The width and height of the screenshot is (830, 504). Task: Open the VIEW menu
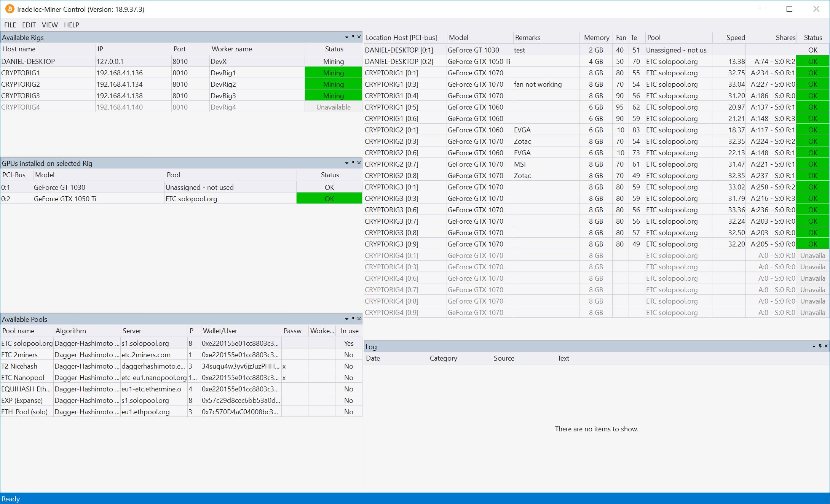(x=49, y=25)
